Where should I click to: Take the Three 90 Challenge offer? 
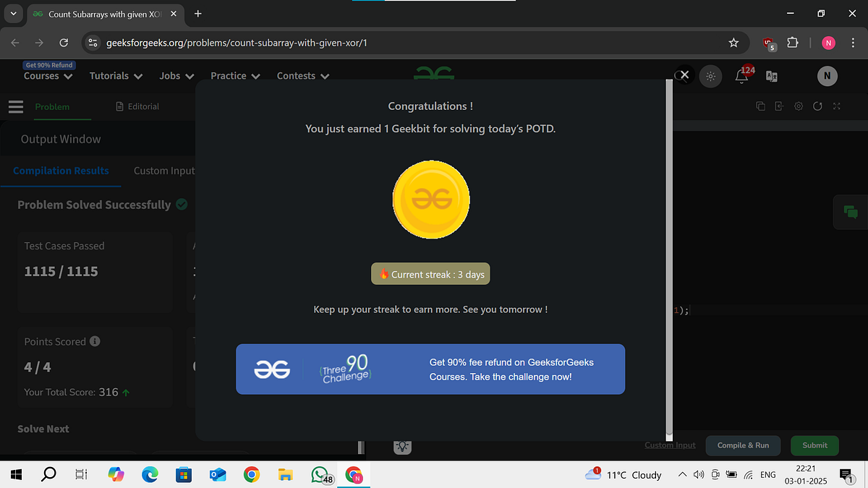point(430,369)
